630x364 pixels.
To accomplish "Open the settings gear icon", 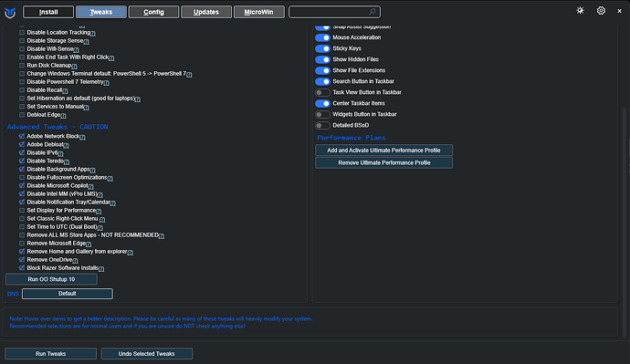I will 601,11.
